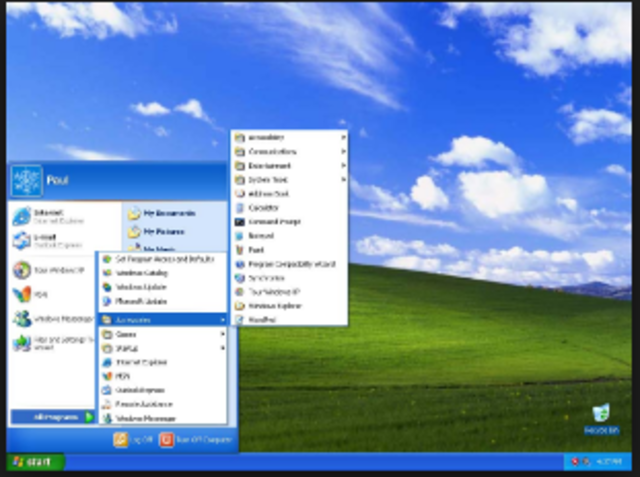The height and width of the screenshot is (477, 640).
Task: Open Outlook Express from All Programs list
Action: click(x=163, y=390)
